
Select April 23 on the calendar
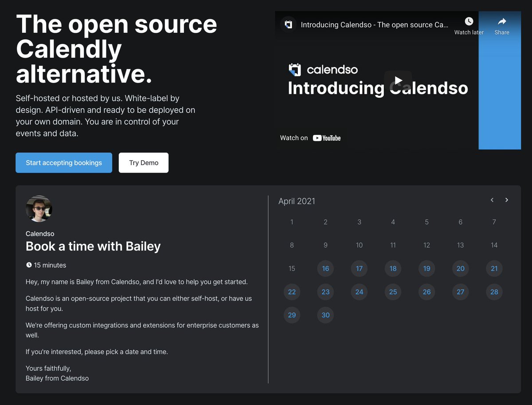[x=325, y=292]
